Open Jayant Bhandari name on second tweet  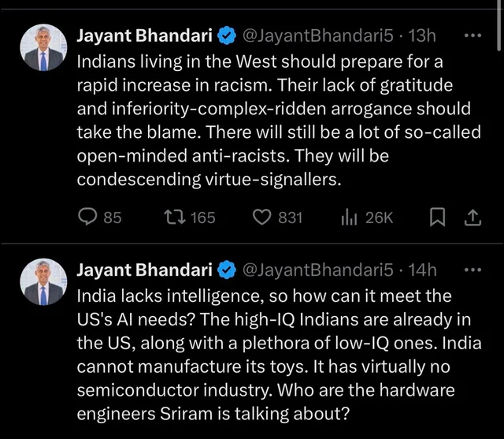coord(143,270)
